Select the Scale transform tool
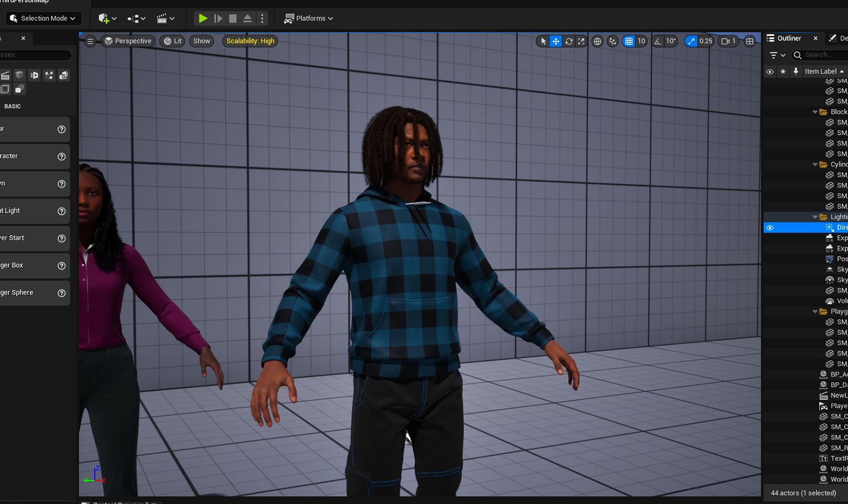The image size is (848, 504). [581, 41]
